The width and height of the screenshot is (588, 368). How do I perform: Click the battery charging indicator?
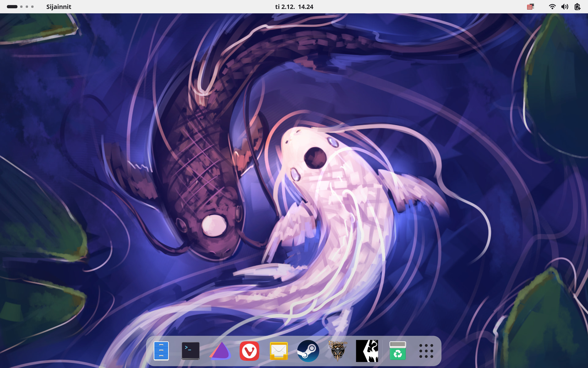coord(577,7)
